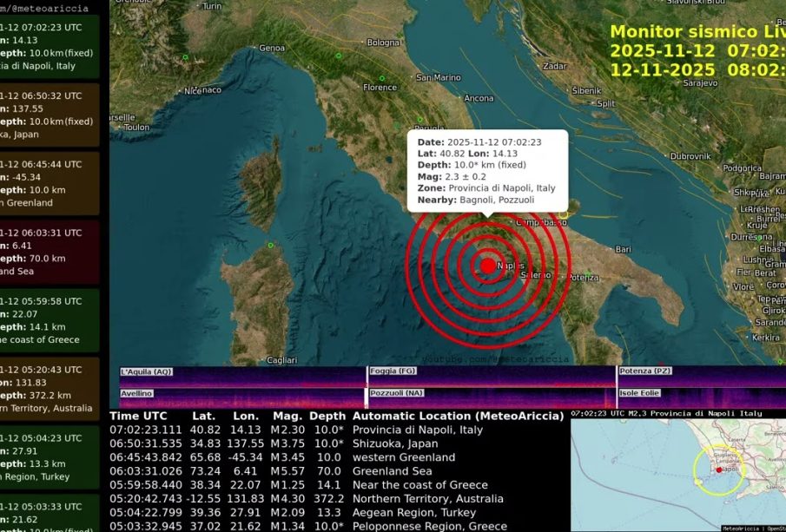
Task: Click the Avellino spectrogram strip
Action: pos(242,397)
